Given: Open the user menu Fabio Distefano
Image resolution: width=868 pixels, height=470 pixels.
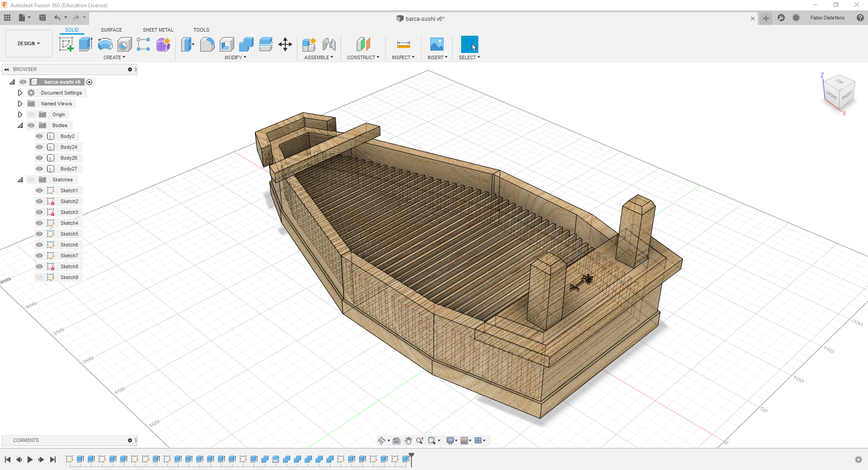Looking at the screenshot, I should pyautogui.click(x=827, y=18).
